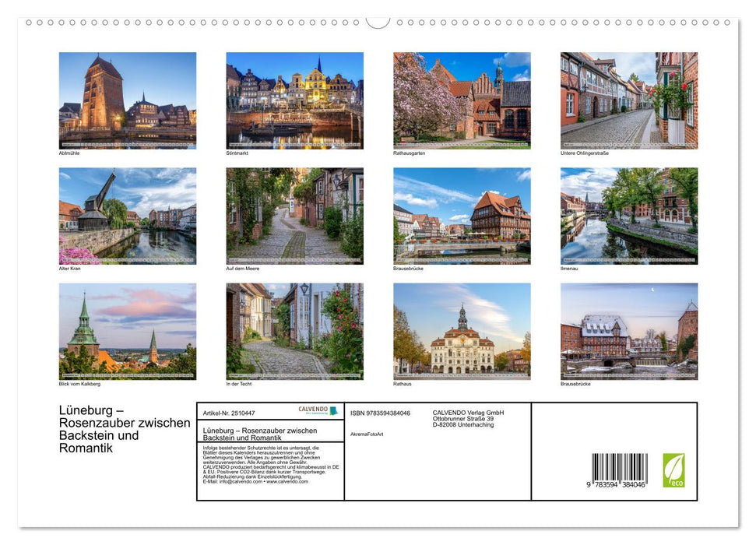Click the 'Ilmenau' caption
756x545 pixels.
pyautogui.click(x=569, y=268)
